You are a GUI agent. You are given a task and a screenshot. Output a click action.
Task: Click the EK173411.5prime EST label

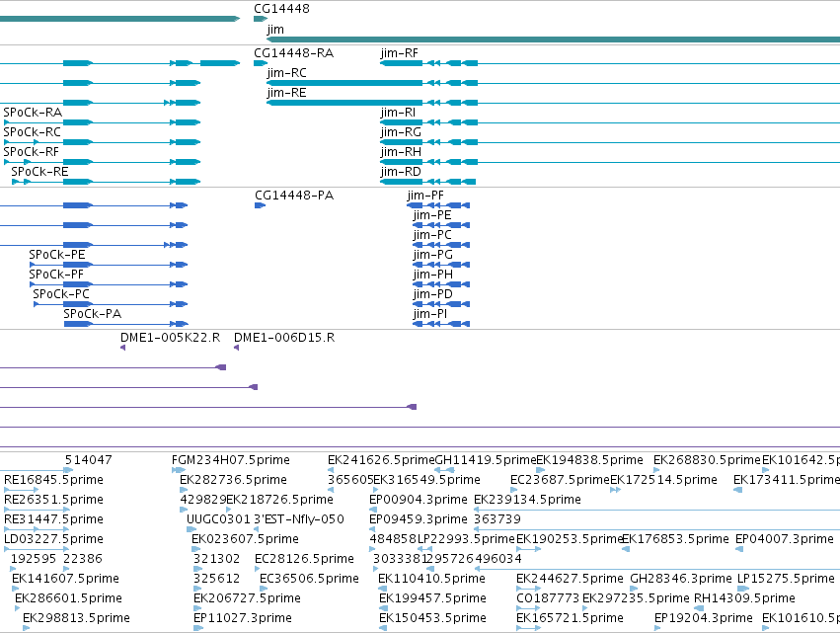[x=787, y=480]
